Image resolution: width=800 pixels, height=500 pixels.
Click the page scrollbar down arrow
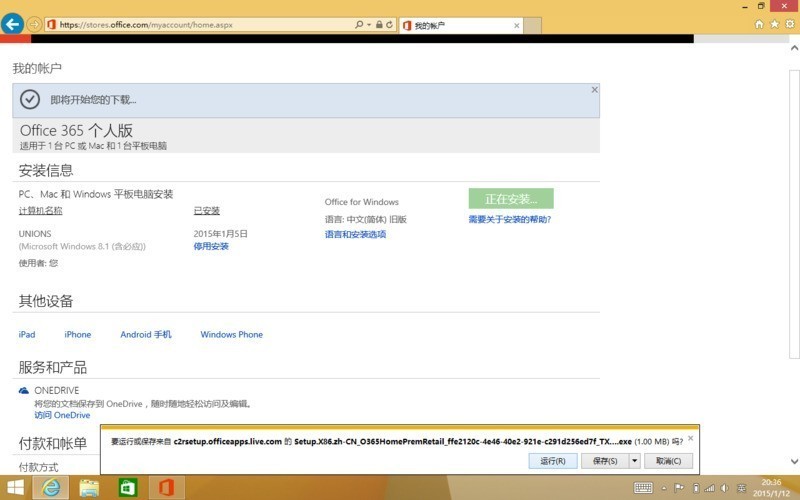pyautogui.click(x=794, y=461)
